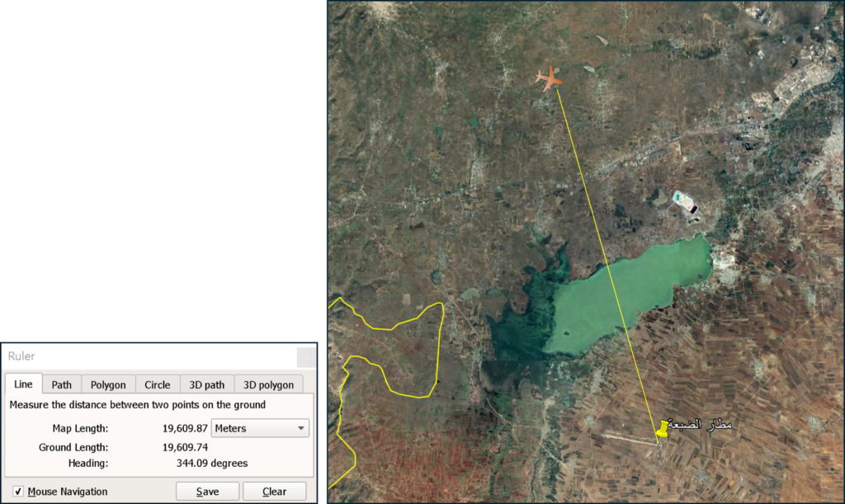Image resolution: width=845 pixels, height=504 pixels.
Task: Click the yellow border line on the map
Action: tap(388, 325)
